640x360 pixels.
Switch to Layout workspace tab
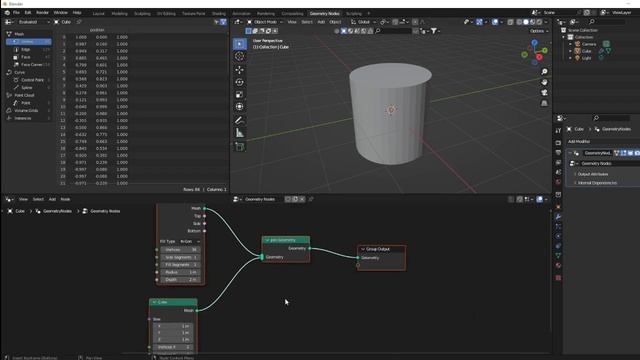(98, 13)
